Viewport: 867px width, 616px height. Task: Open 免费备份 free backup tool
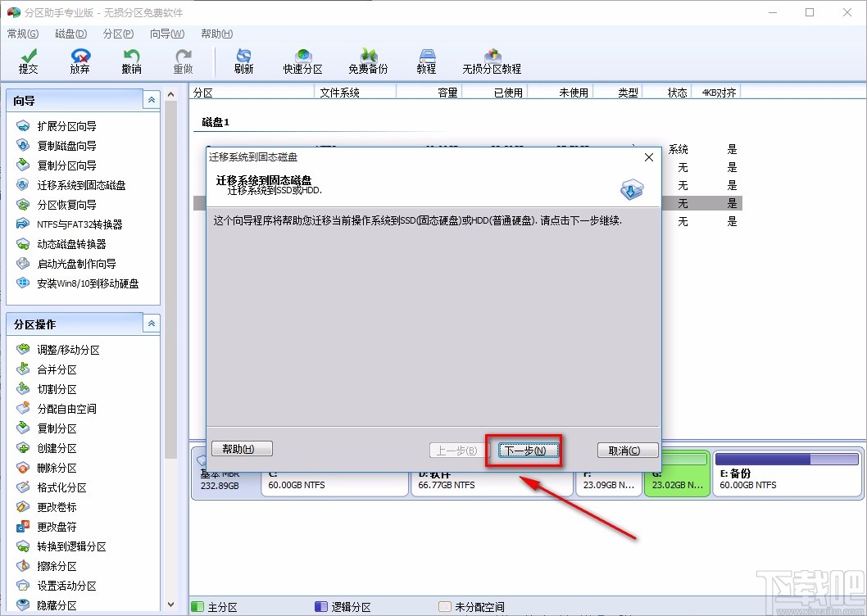click(368, 61)
